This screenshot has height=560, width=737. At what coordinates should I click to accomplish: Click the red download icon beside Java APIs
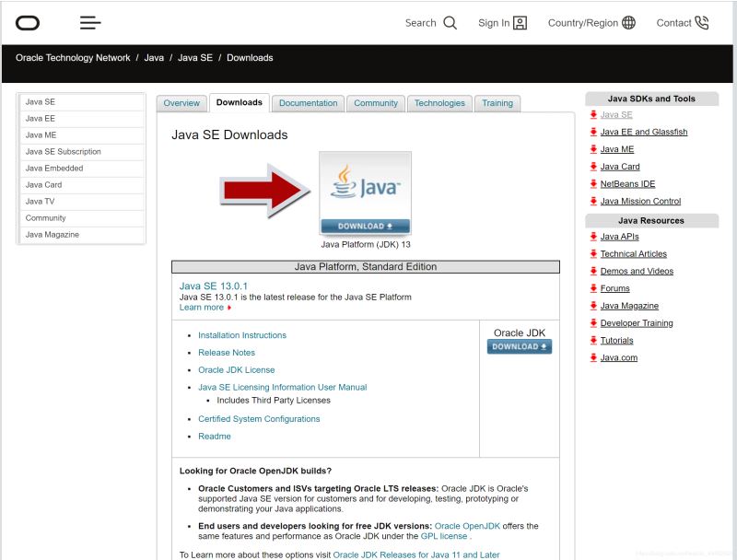593,237
